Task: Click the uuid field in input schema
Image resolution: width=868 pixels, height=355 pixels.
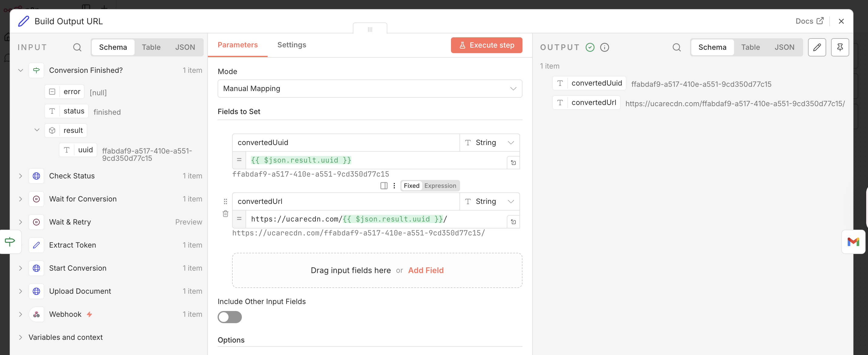Action: (78, 150)
